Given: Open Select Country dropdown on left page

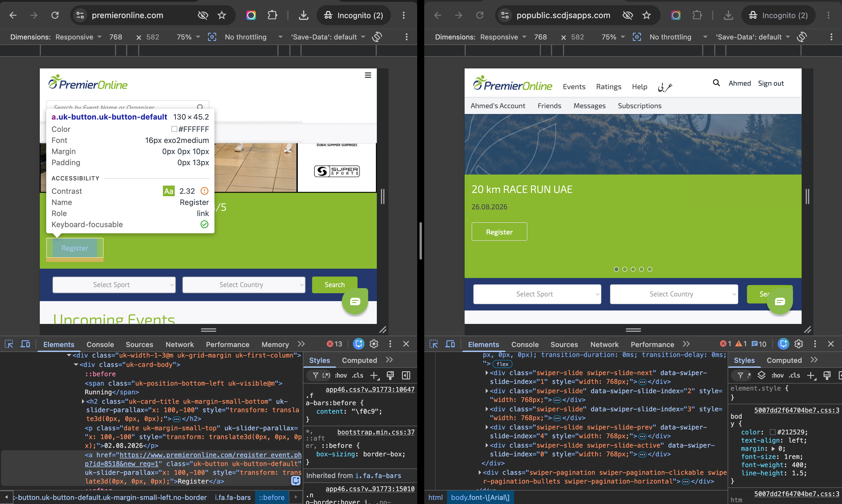Looking at the screenshot, I should [244, 285].
